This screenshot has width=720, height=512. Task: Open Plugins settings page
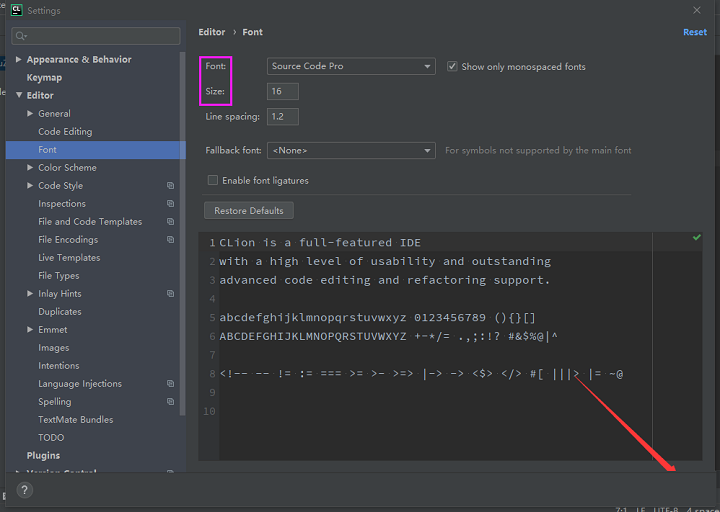point(43,456)
